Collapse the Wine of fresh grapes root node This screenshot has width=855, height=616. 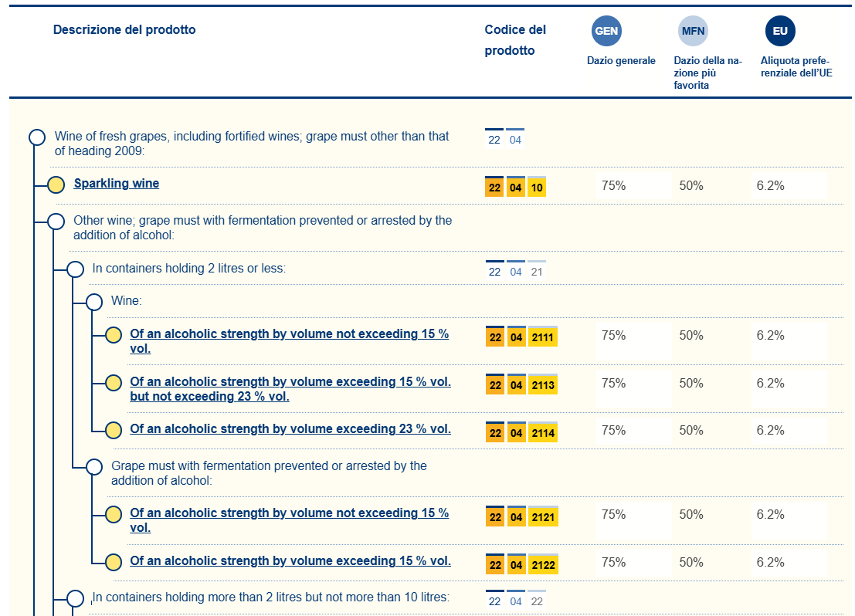pyautogui.click(x=36, y=137)
